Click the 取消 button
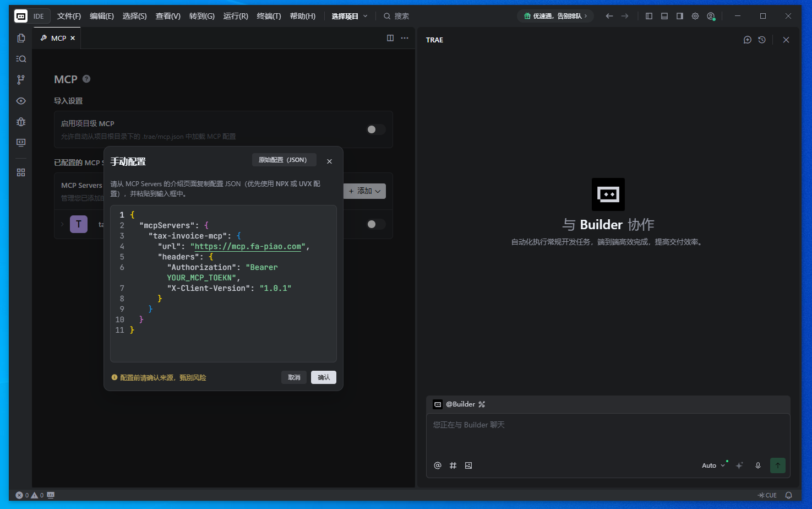The width and height of the screenshot is (812, 509). point(294,377)
